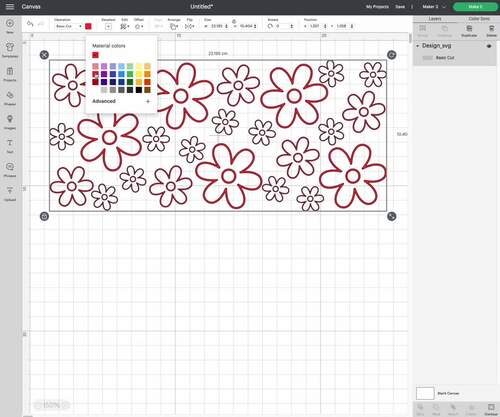Switch to the Color Sync tab
The width and height of the screenshot is (500, 417).
click(x=479, y=19)
